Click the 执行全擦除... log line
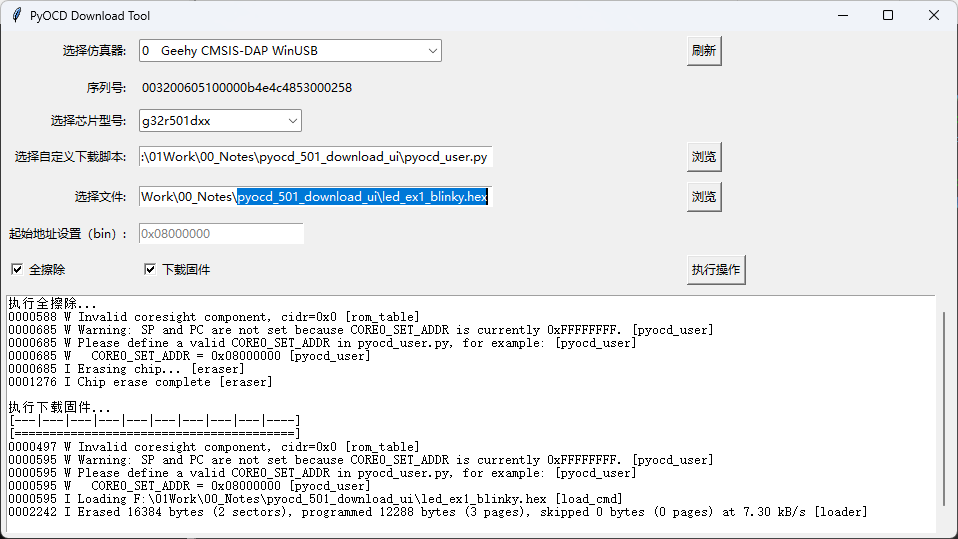The height and width of the screenshot is (539, 958). tap(53, 304)
